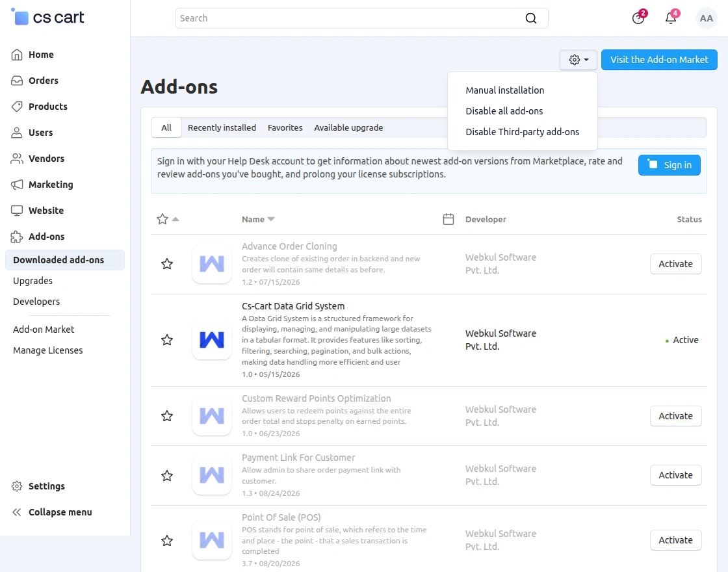
Task: Open Downloaded add-ons submenu item
Action: coord(65,260)
